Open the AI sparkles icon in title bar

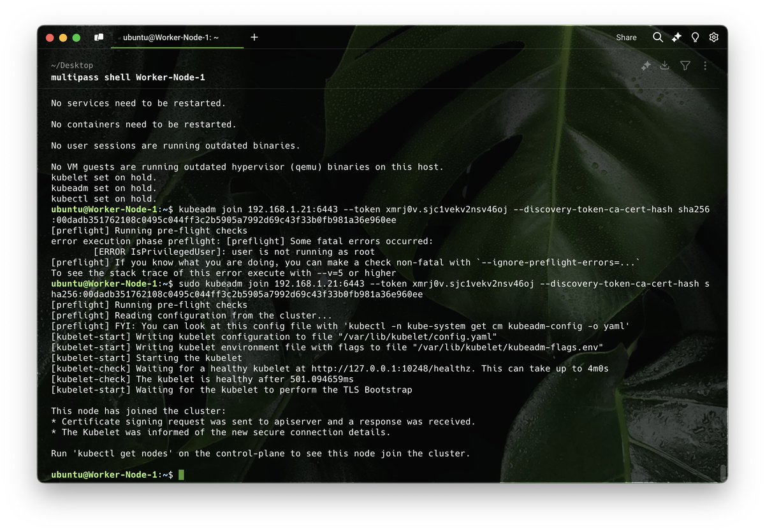click(x=676, y=38)
